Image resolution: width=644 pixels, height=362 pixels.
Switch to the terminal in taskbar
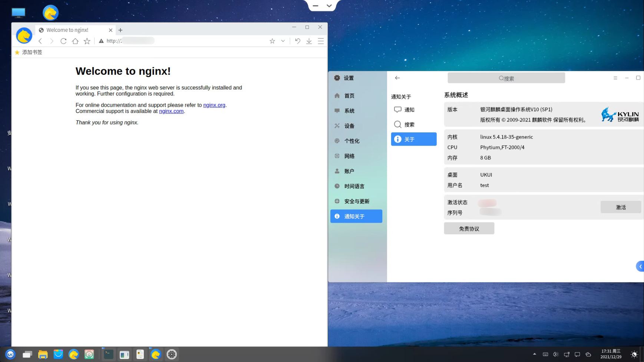[x=109, y=355]
